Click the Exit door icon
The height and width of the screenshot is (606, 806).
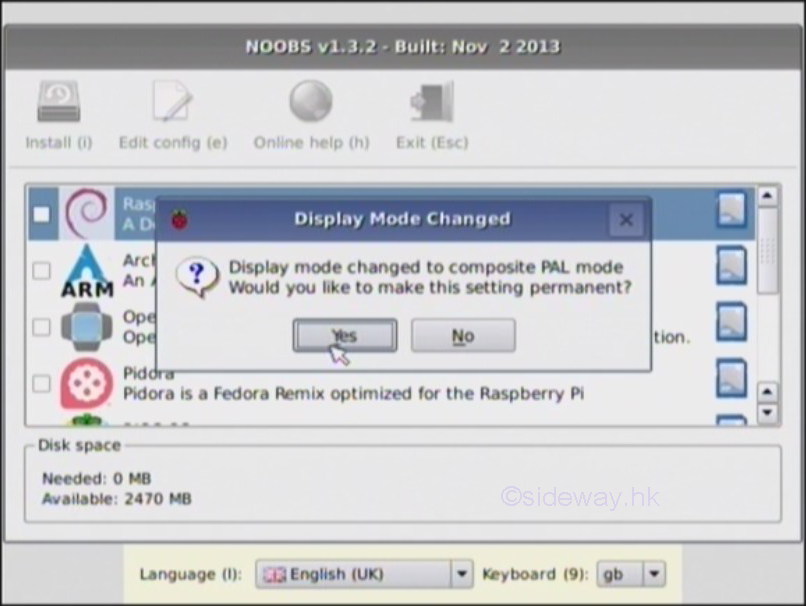(431, 103)
